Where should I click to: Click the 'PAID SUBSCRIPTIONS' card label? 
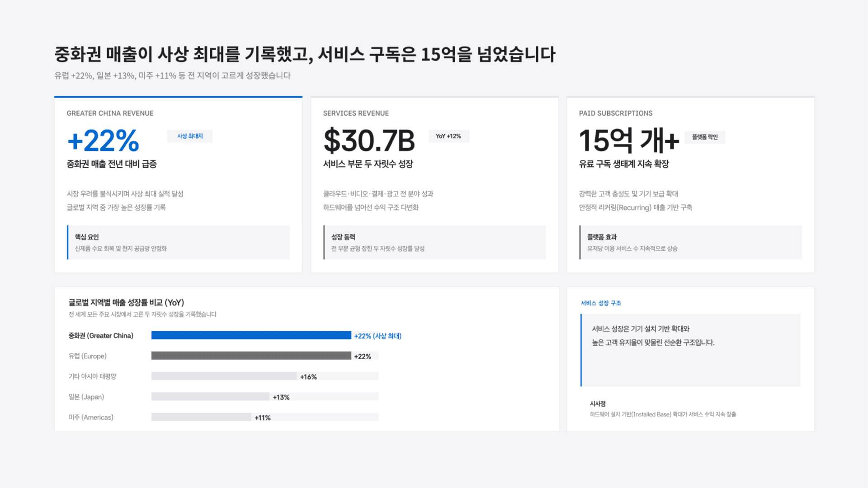pos(616,113)
